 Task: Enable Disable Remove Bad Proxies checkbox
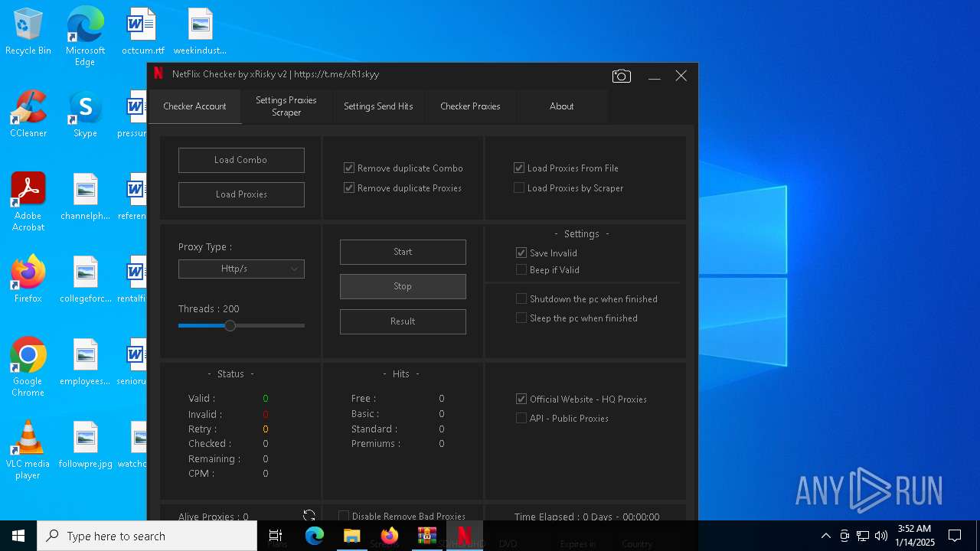pos(344,516)
